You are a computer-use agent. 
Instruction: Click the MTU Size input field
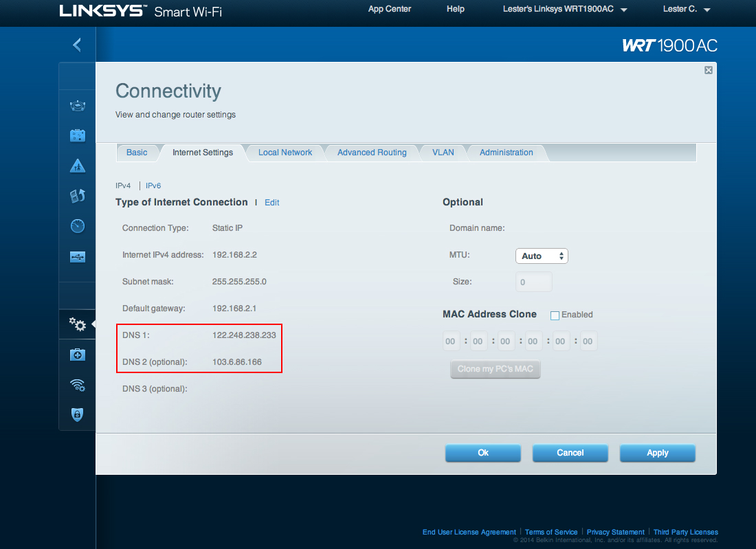533,282
